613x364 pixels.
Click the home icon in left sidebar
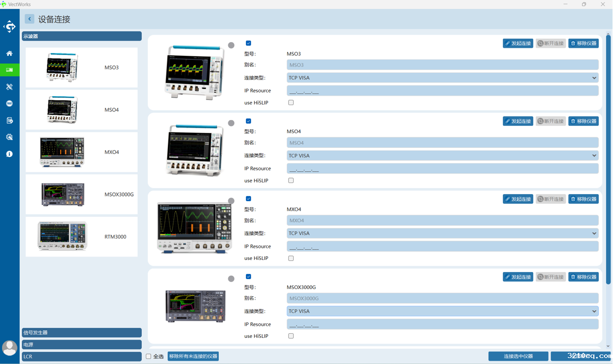9,53
